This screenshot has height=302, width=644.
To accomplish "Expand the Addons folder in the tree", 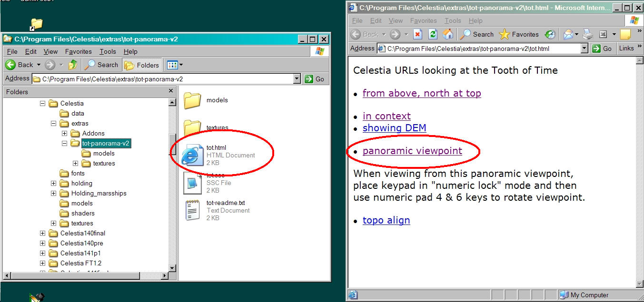I will click(64, 133).
